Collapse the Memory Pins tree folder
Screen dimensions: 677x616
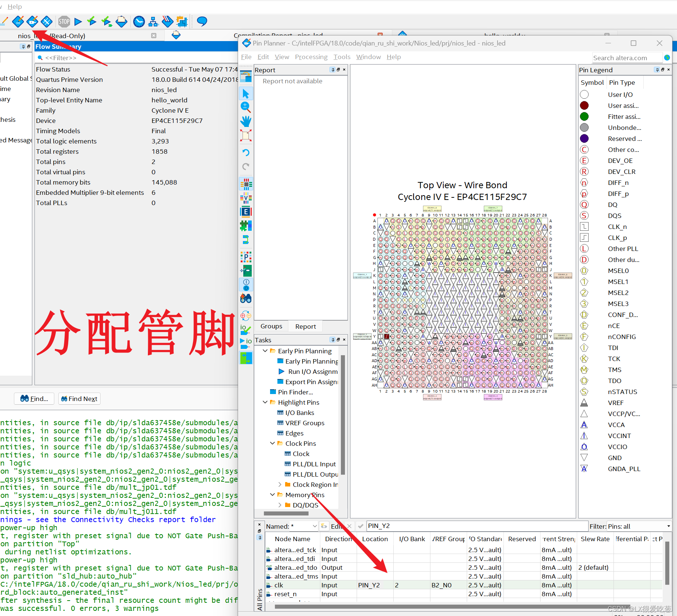[x=272, y=495]
